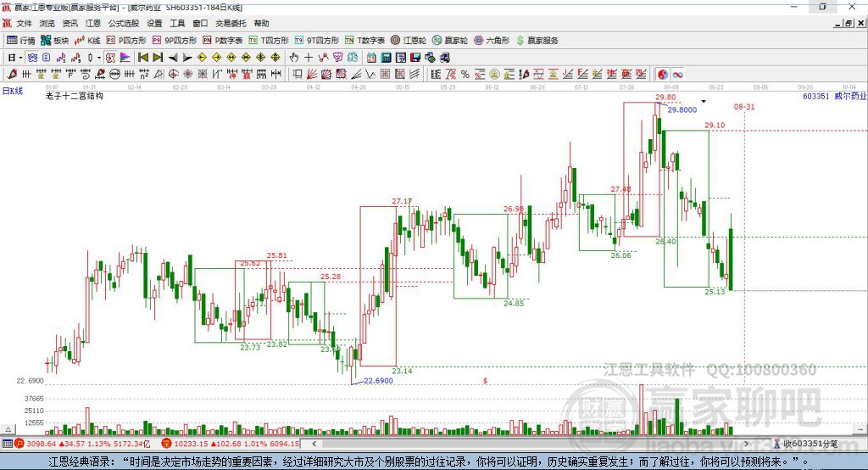Open the P四方形 tool

coord(126,41)
